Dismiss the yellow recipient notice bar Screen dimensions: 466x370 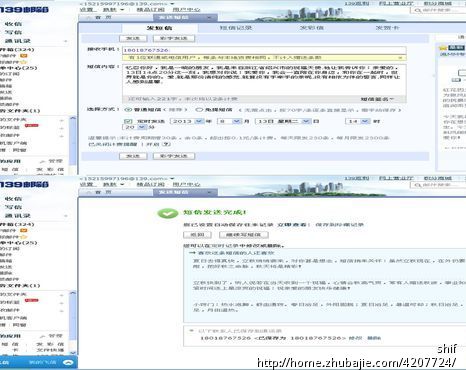click(400, 58)
